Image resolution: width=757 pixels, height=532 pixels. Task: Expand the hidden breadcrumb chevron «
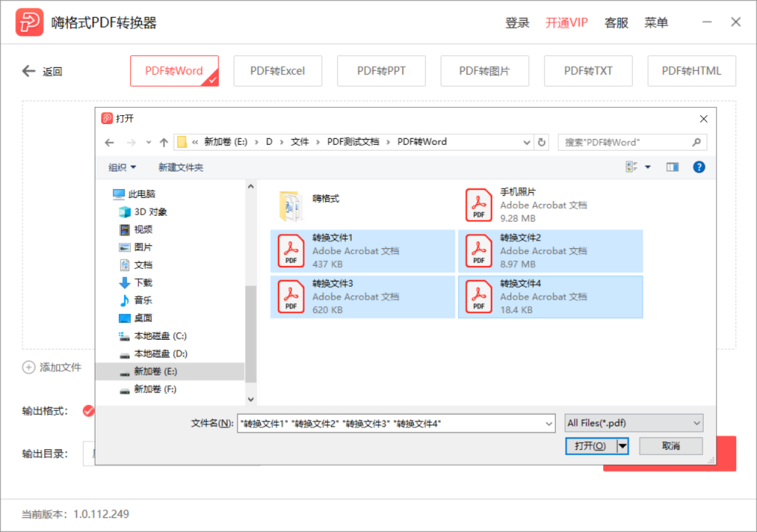point(195,142)
